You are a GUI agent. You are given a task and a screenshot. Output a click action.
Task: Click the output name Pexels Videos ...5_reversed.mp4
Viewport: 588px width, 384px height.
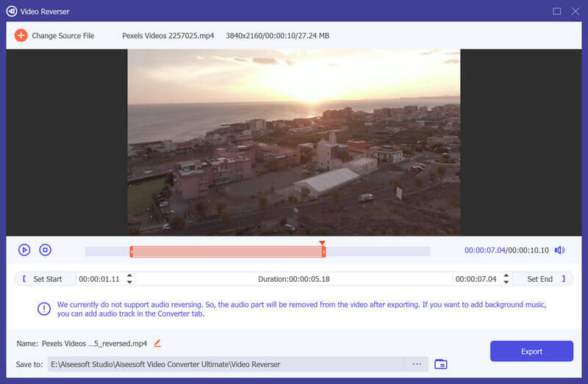[x=95, y=344]
